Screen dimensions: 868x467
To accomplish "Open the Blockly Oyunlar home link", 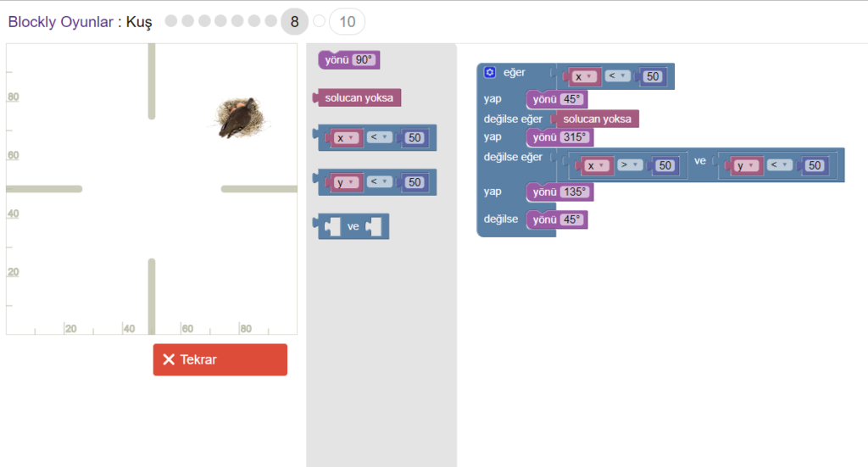I will tap(60, 22).
